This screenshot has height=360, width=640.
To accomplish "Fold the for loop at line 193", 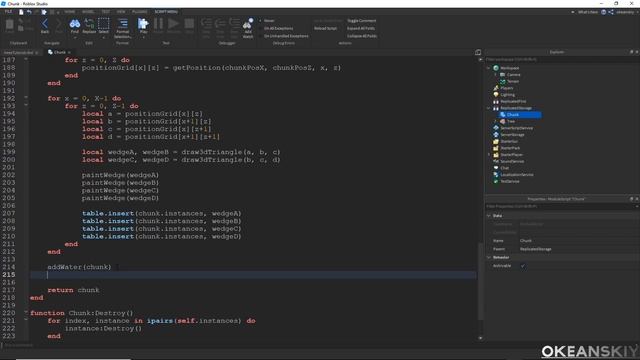I will tap(26, 106).
